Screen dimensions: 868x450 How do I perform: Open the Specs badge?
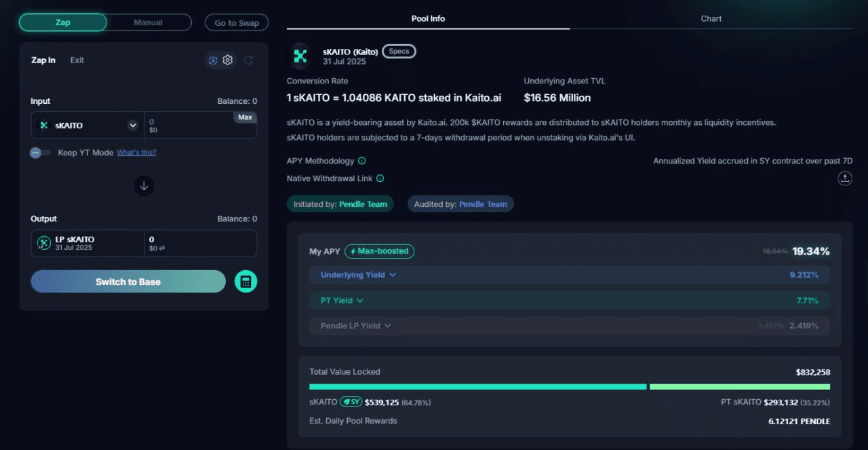(399, 51)
